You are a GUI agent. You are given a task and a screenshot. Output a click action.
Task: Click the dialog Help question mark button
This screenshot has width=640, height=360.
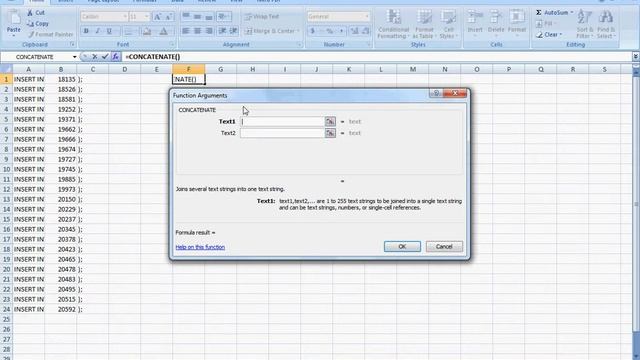pyautogui.click(x=436, y=93)
